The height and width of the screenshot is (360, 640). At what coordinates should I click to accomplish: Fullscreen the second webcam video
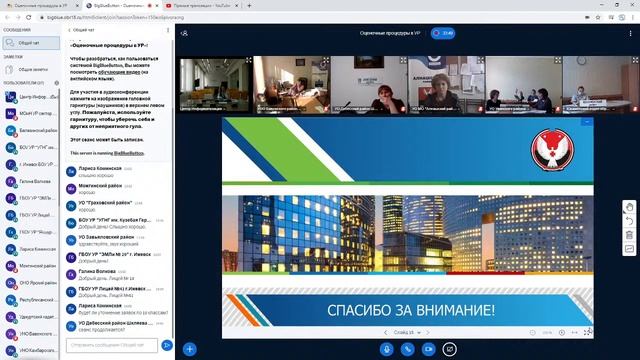(326, 60)
